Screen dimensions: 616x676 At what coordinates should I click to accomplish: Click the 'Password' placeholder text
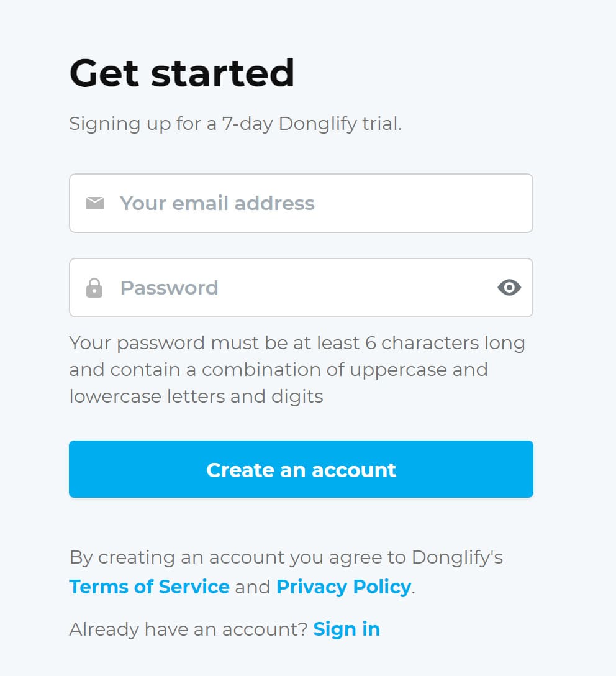(x=169, y=288)
